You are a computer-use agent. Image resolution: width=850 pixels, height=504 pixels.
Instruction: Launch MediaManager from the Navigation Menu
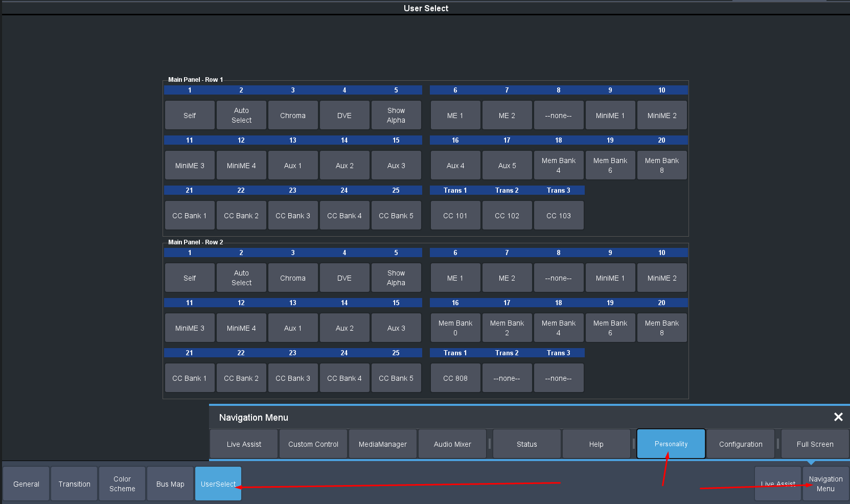(x=383, y=444)
